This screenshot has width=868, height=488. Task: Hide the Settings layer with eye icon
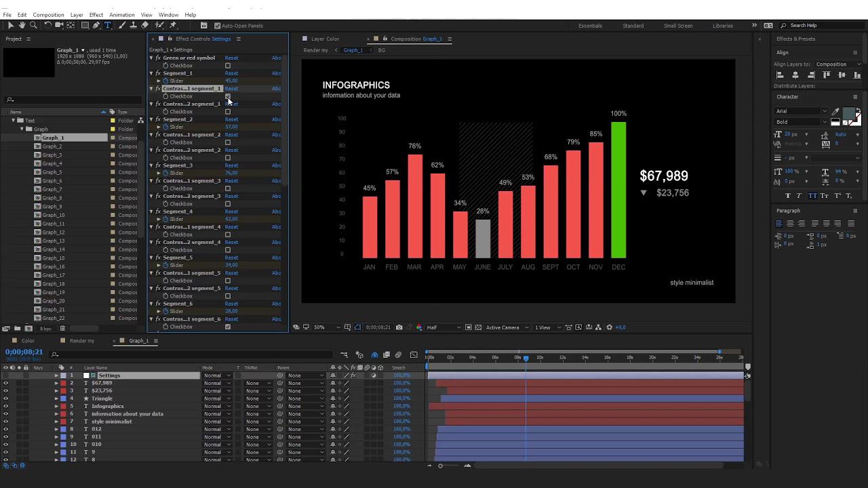[6, 375]
